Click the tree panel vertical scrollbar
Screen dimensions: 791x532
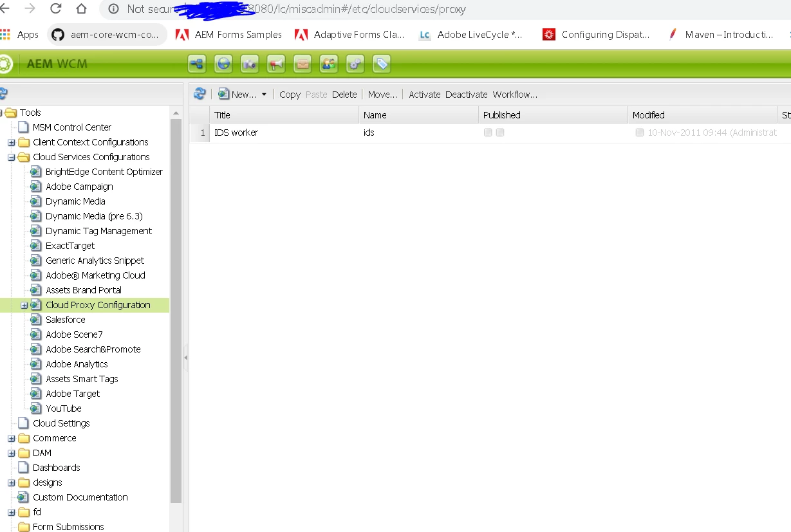(176, 311)
